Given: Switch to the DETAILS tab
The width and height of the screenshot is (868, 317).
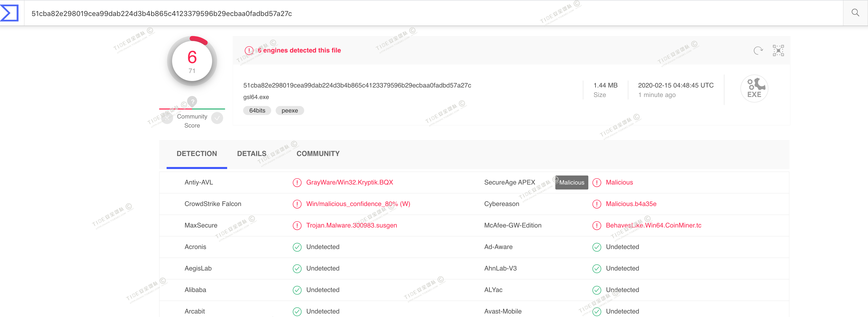Looking at the screenshot, I should pyautogui.click(x=251, y=153).
